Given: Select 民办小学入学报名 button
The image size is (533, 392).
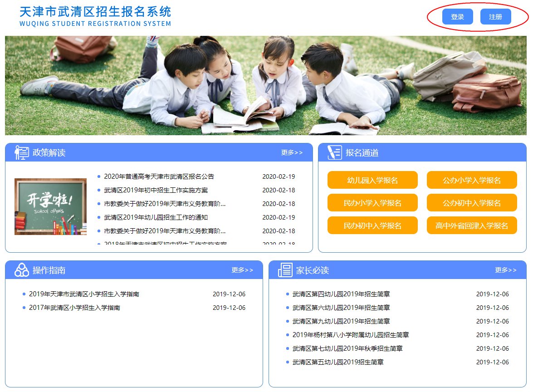Looking at the screenshot, I should point(372,203).
